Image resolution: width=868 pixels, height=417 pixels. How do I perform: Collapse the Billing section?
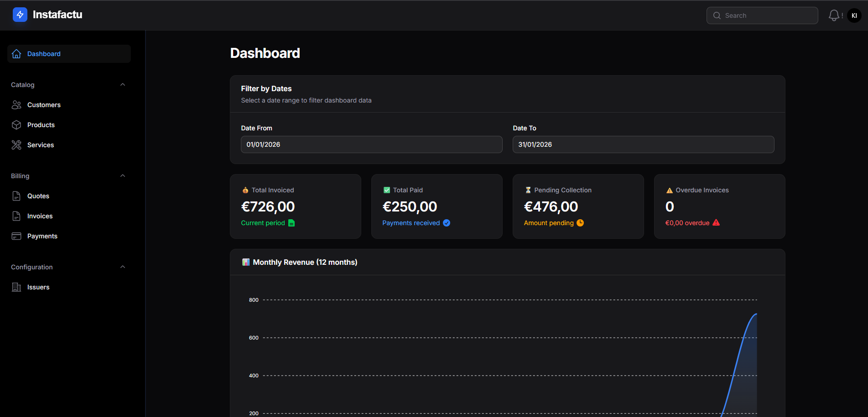[x=122, y=175]
